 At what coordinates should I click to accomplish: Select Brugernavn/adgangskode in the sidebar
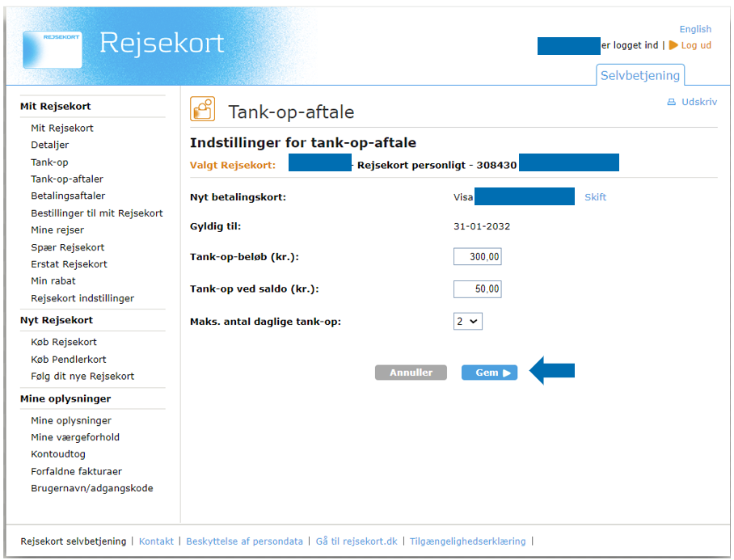(x=92, y=488)
